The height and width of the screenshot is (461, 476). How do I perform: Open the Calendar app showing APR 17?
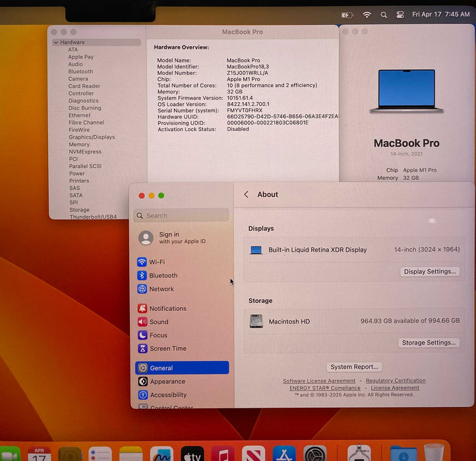(39, 454)
